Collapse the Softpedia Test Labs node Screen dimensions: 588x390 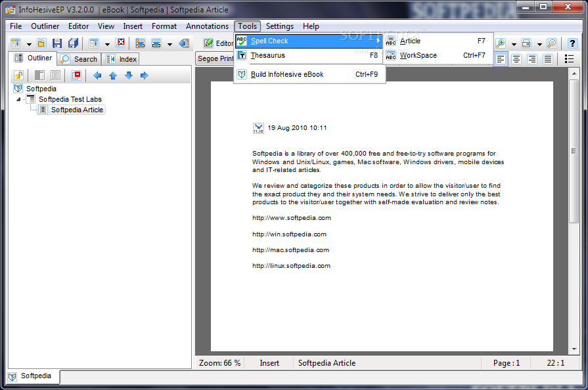[18, 99]
